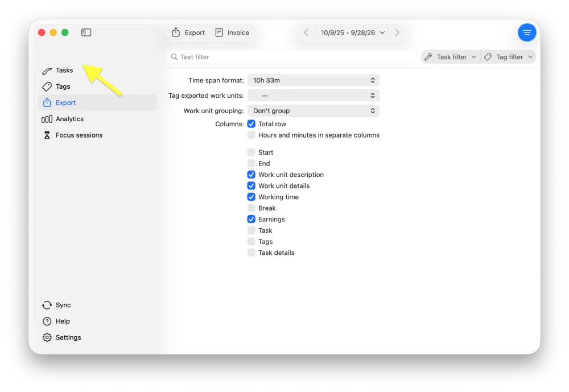Select Export label in the sidebar

tap(65, 103)
